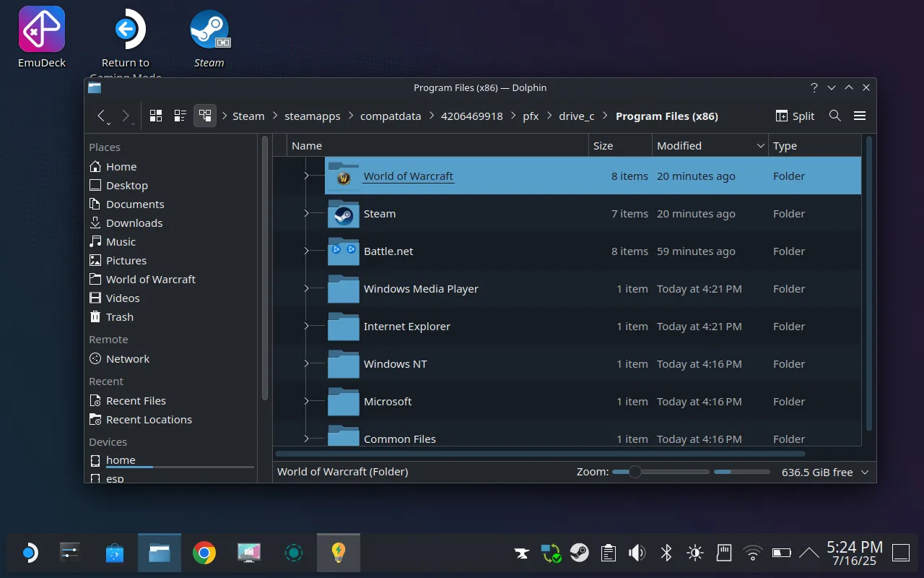Launch Steam from the desktop

point(209,29)
